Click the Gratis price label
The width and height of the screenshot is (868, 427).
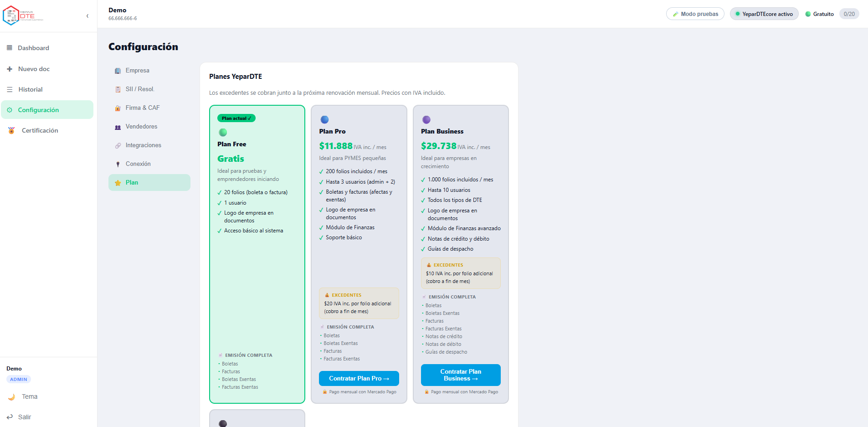click(x=231, y=159)
